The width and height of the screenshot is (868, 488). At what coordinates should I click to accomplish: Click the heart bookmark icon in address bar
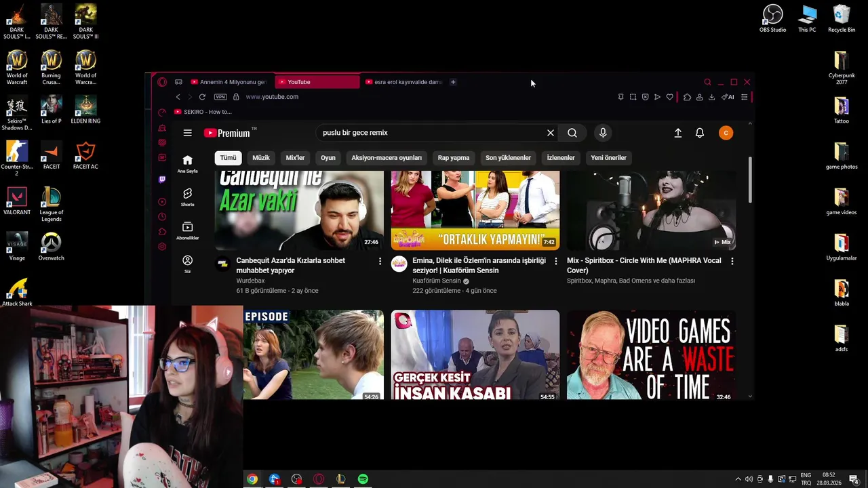pyautogui.click(x=670, y=97)
